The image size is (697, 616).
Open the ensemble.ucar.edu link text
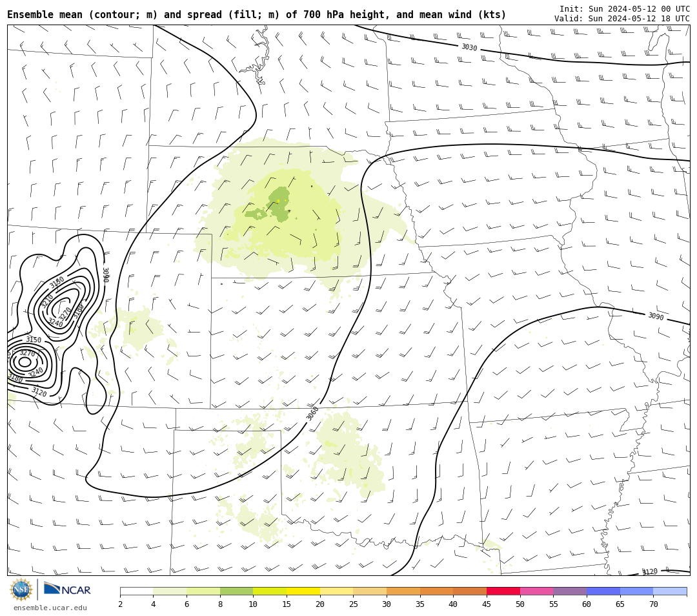tap(50, 608)
